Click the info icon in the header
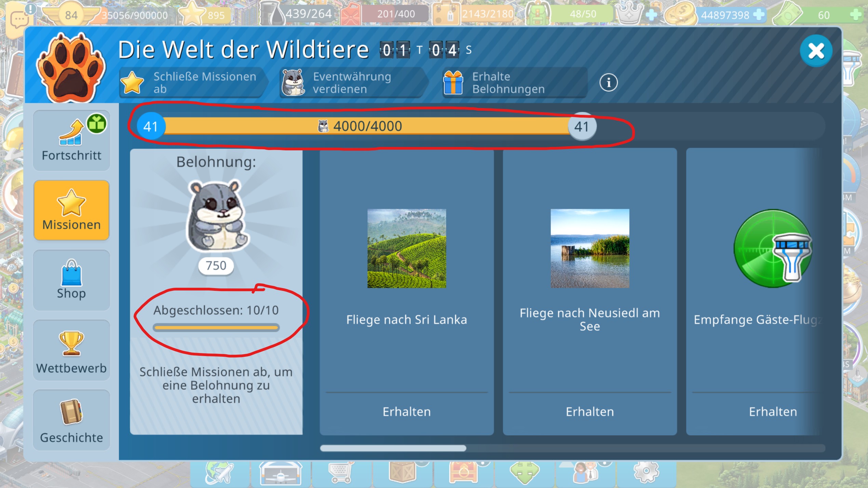868x488 pixels. (x=609, y=83)
